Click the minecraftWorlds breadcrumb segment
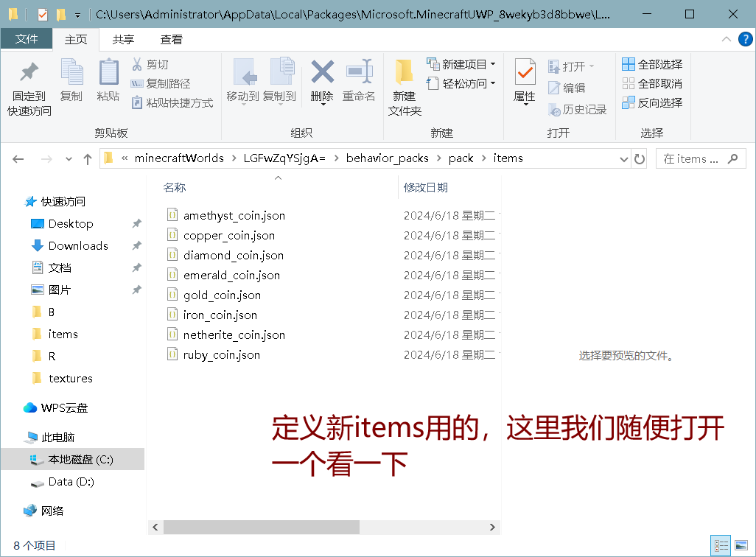 click(179, 158)
